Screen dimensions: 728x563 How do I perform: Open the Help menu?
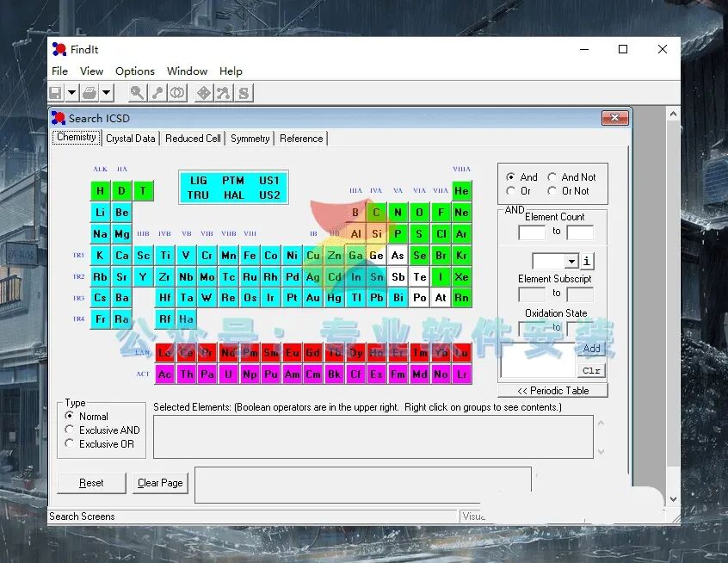click(231, 71)
